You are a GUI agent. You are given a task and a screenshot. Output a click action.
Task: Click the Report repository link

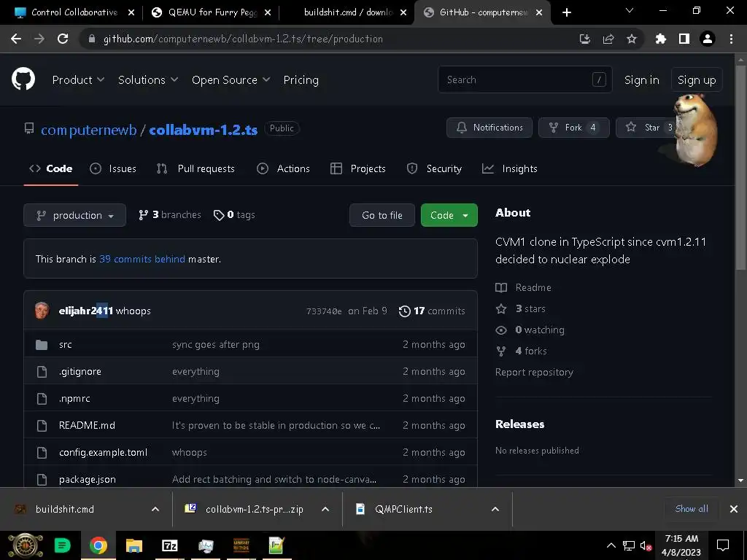[534, 373]
